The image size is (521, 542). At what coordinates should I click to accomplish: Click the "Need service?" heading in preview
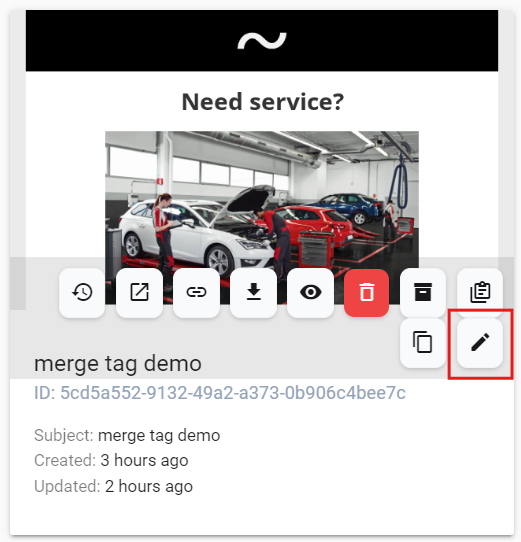(x=263, y=102)
